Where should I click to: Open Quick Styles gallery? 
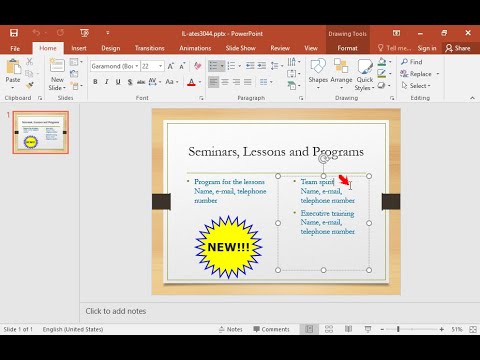tap(364, 74)
